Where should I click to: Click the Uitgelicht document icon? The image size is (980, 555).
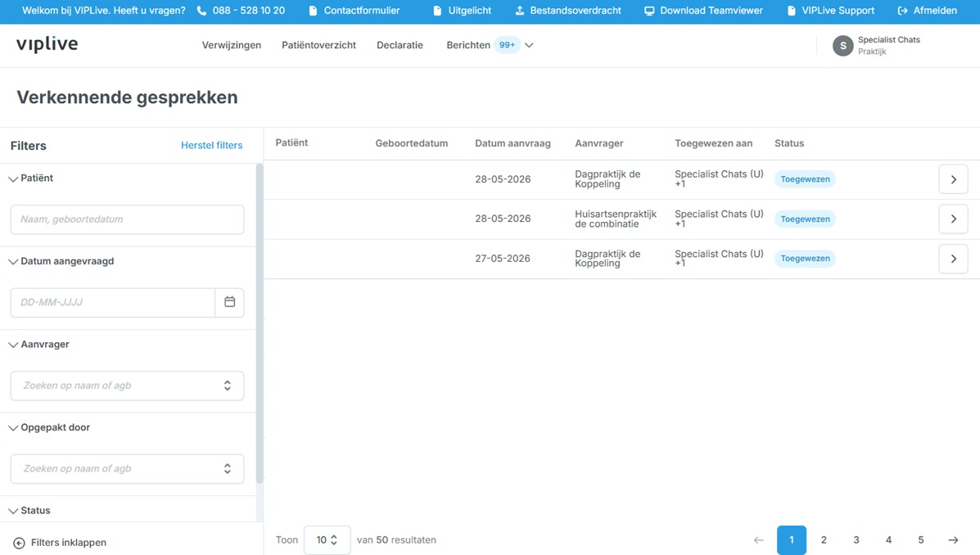tap(437, 11)
